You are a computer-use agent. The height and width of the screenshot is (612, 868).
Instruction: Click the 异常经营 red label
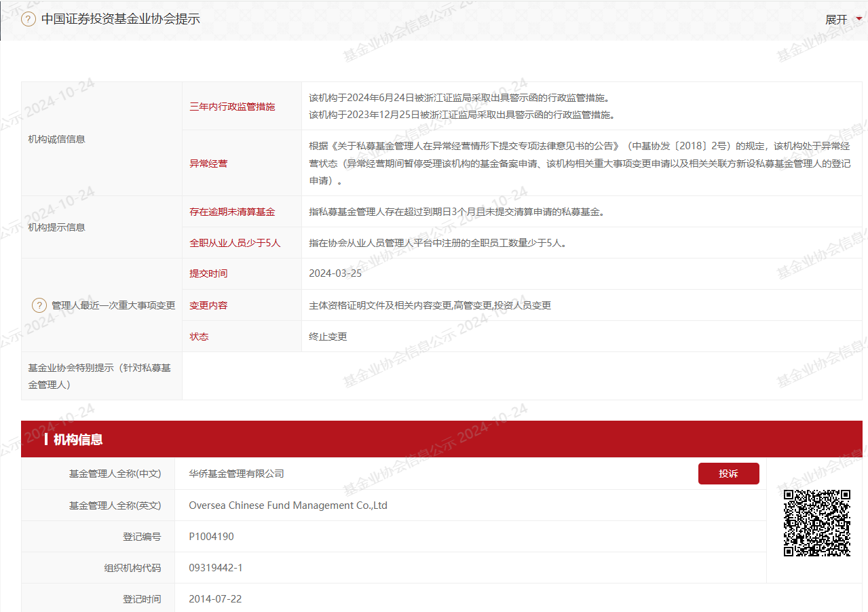pos(208,164)
